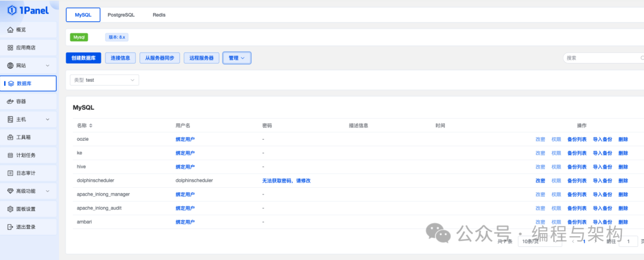
Task: Click the green Mysql status tag
Action: (79, 37)
